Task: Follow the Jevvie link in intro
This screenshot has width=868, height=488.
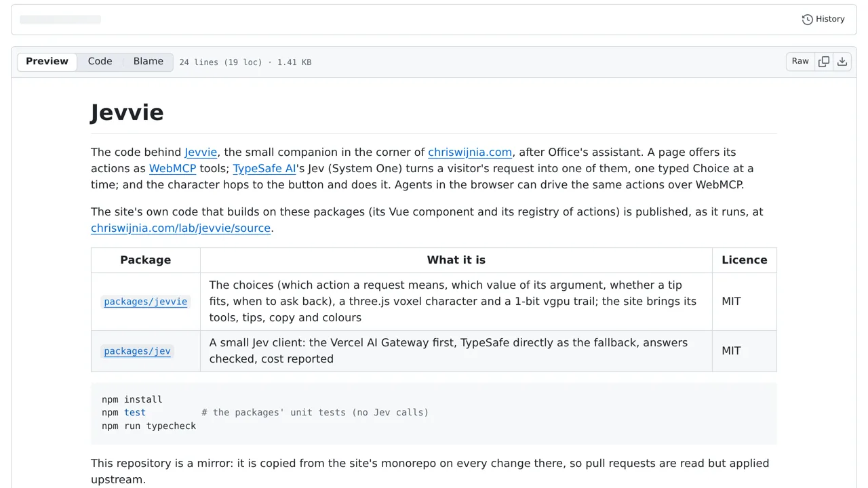Action: (201, 152)
